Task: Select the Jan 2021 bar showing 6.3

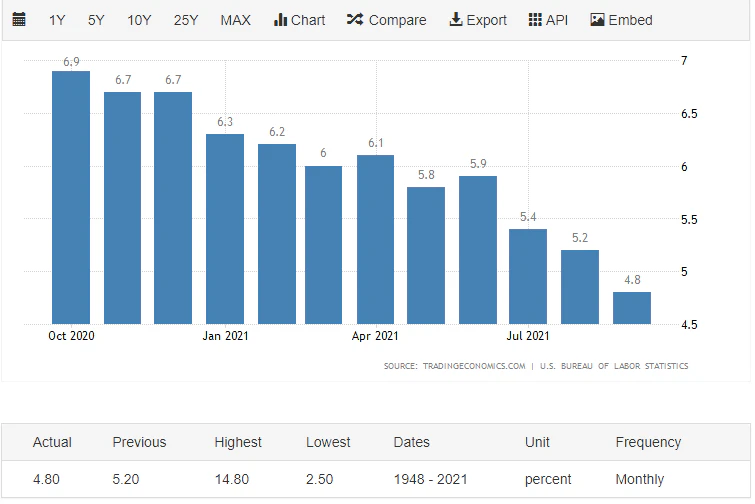Action: tap(225, 229)
